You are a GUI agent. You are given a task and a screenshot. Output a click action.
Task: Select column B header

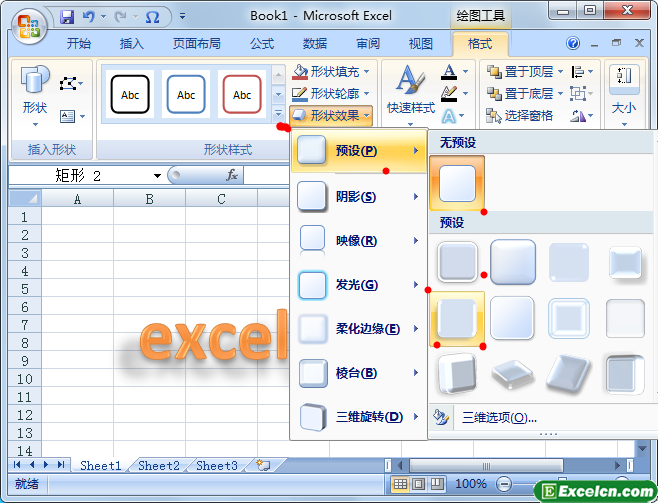(149, 199)
